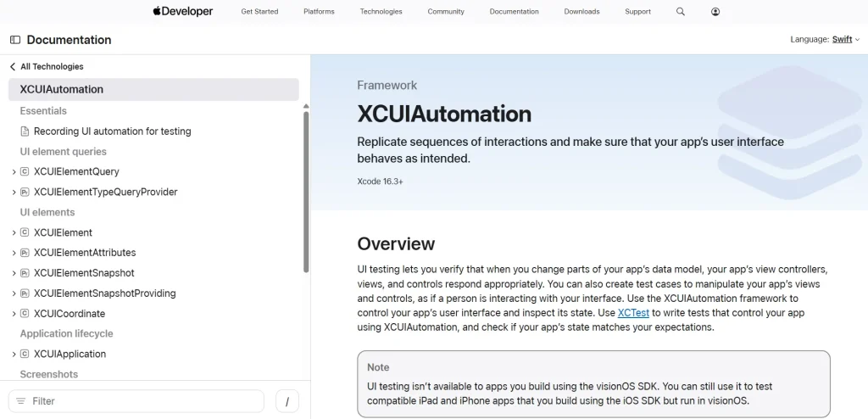The height and width of the screenshot is (419, 868).
Task: Click the protocol icon beside XCUIElementSnapshotProviding
Action: click(25, 293)
